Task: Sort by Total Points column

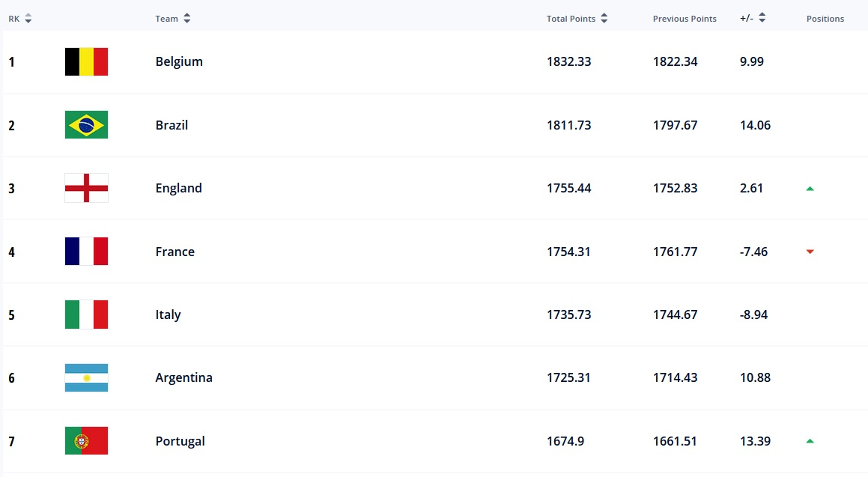Action: pos(604,19)
